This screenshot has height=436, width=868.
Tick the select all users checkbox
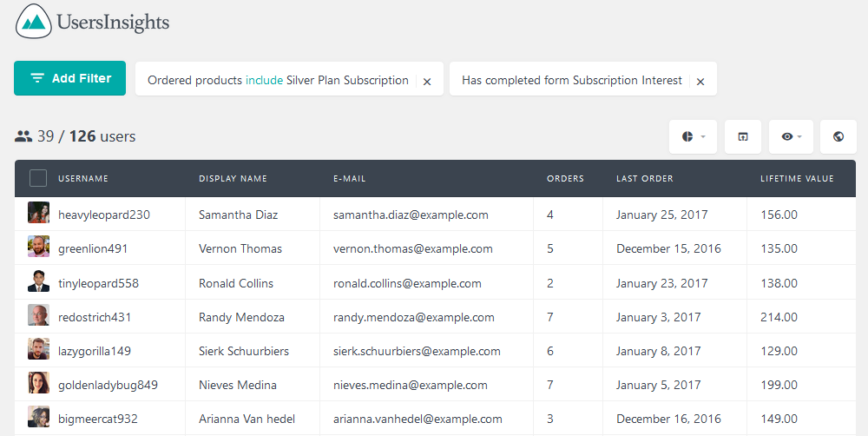(38, 178)
